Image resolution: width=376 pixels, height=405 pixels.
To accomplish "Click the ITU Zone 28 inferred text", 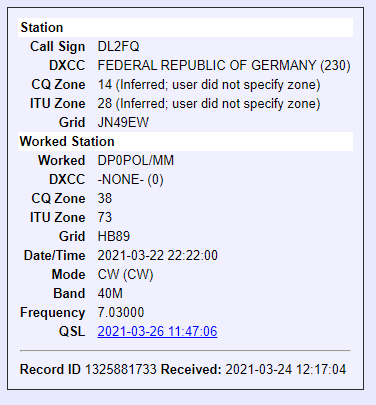I will (x=209, y=103).
